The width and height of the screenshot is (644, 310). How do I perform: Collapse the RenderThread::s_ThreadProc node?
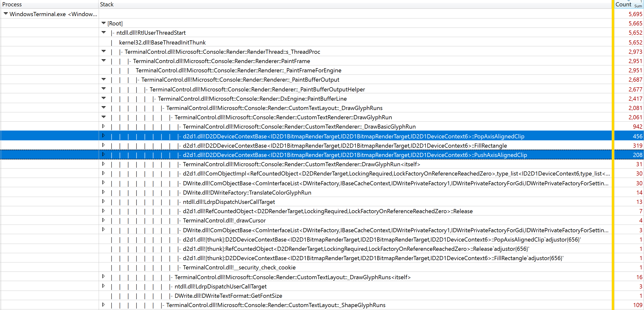click(103, 51)
